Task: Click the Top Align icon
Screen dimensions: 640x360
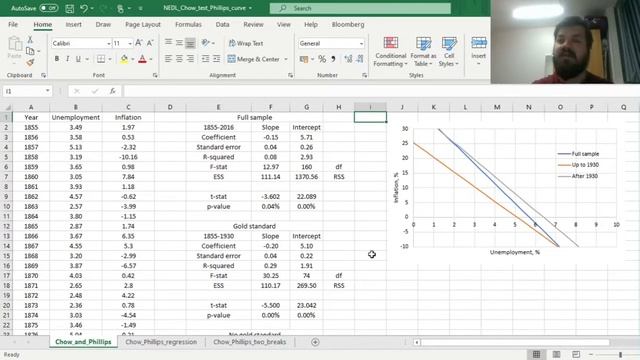Action: pos(168,42)
